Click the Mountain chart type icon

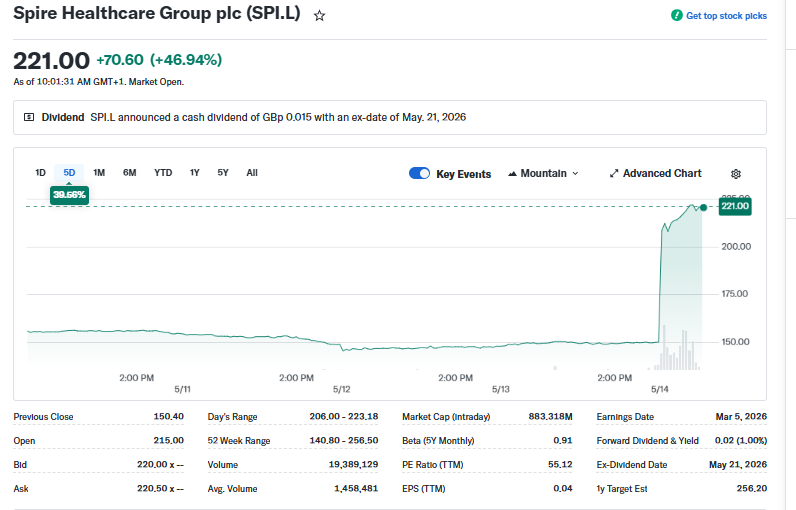(x=512, y=174)
